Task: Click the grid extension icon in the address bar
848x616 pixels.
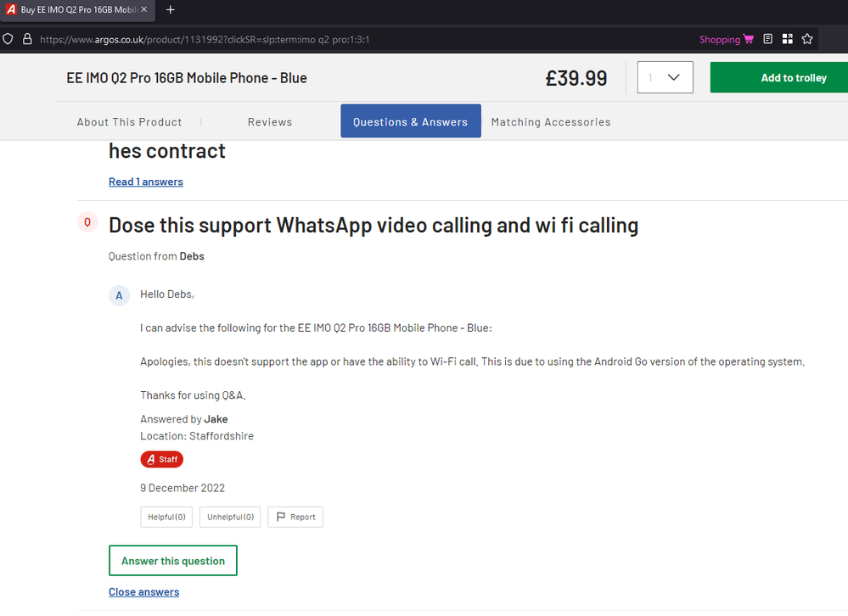Action: pos(788,39)
